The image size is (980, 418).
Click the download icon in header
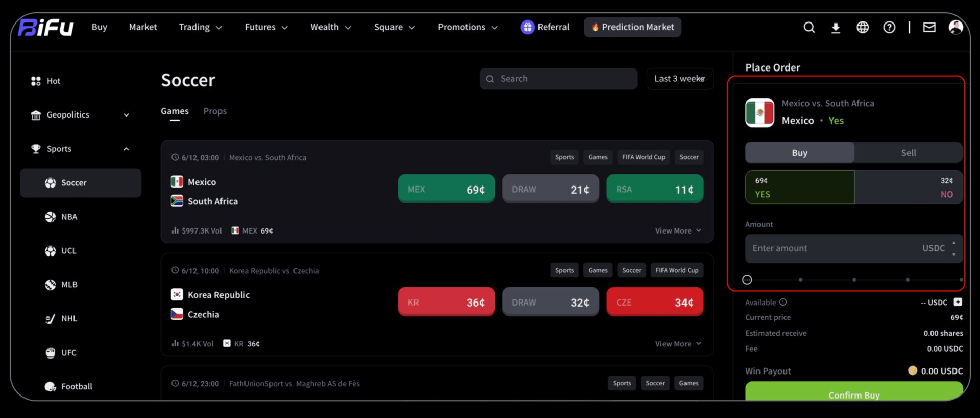pyautogui.click(x=836, y=28)
